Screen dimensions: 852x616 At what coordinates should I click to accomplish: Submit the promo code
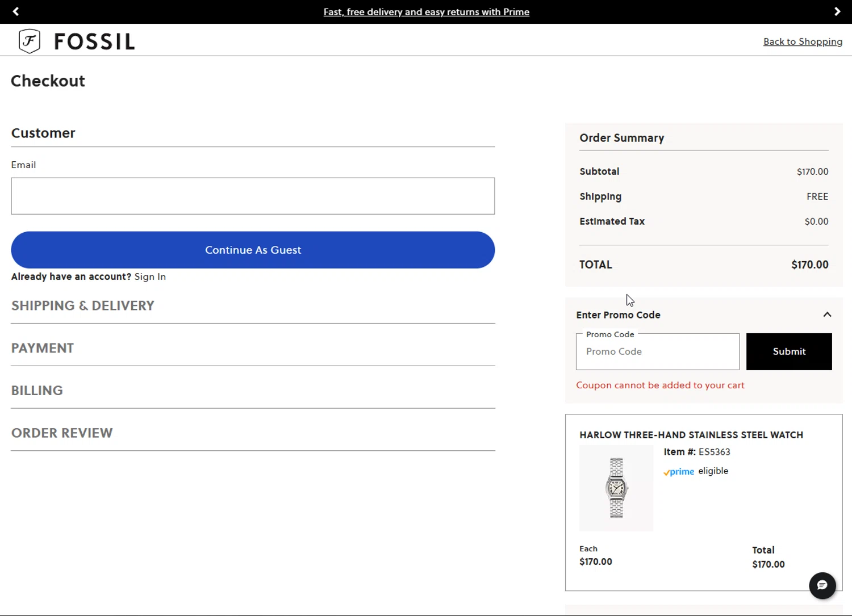coord(788,351)
